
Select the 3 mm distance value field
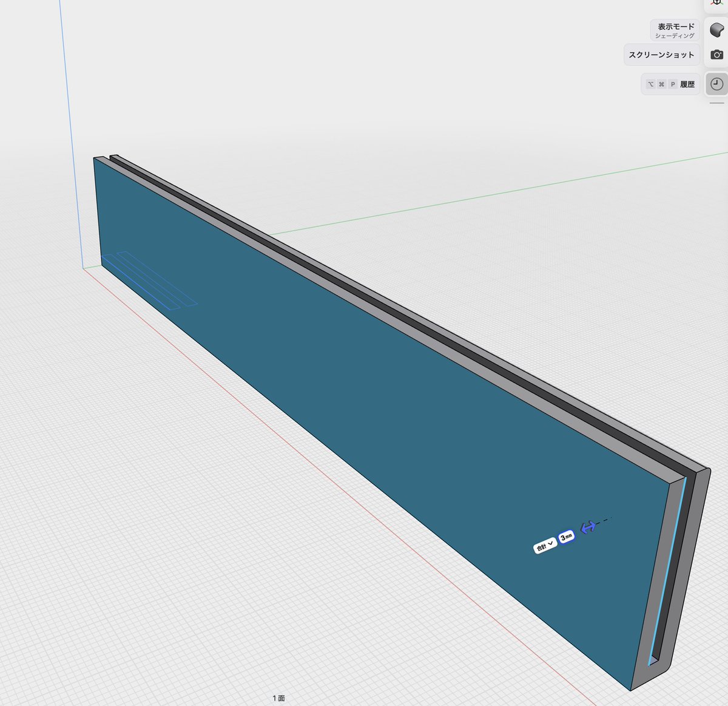coord(567,537)
